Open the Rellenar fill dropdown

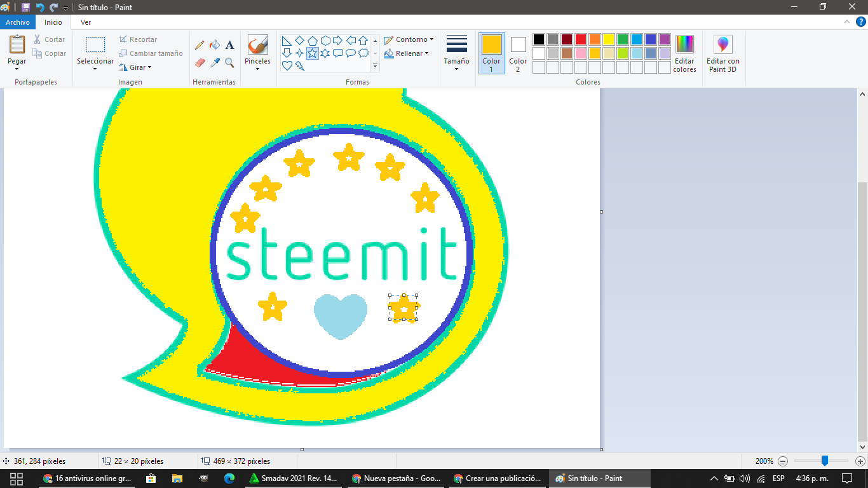coord(407,53)
